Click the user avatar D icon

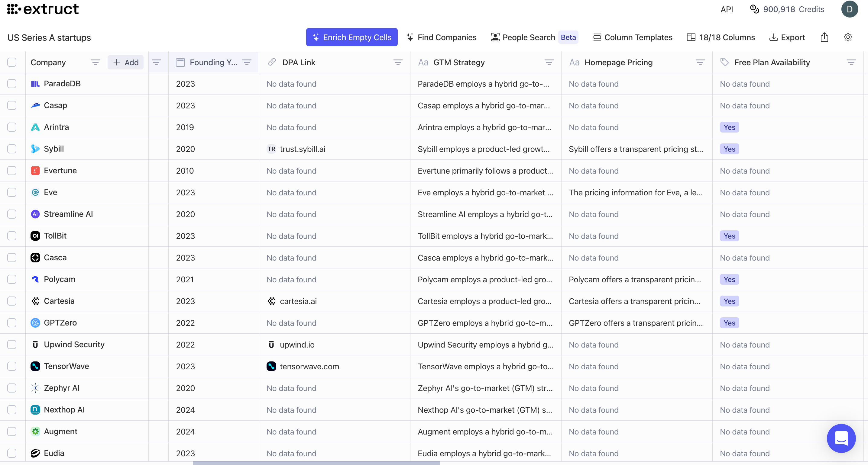[850, 9]
